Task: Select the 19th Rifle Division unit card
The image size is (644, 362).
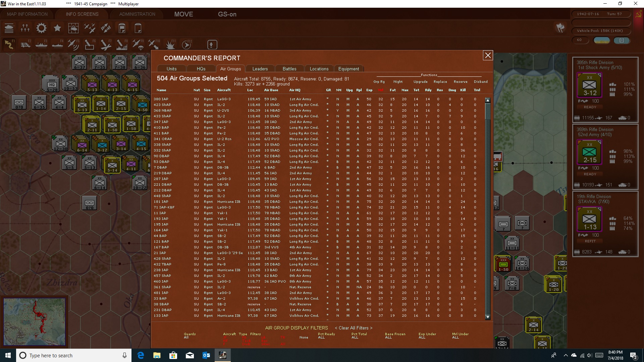Action: click(605, 224)
